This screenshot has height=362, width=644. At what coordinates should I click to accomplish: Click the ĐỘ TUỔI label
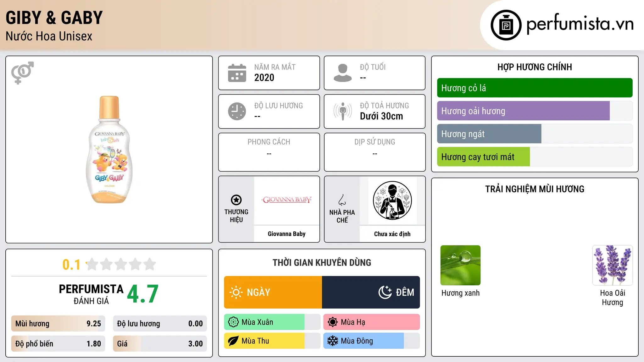point(373,67)
